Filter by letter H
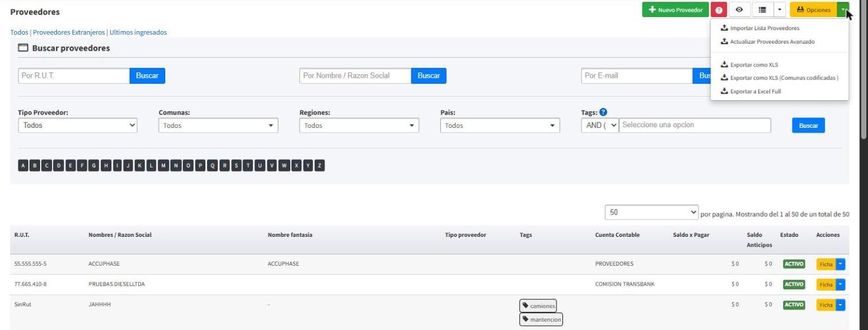 (106, 166)
